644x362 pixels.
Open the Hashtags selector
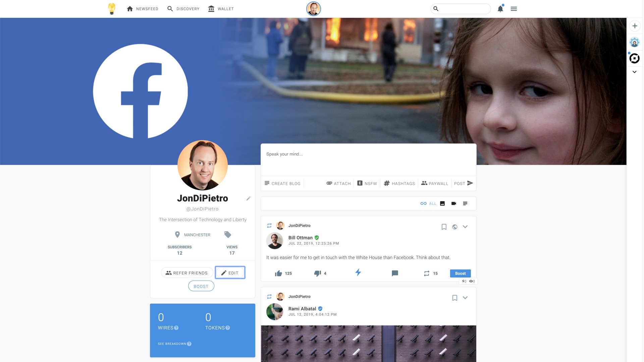point(399,183)
